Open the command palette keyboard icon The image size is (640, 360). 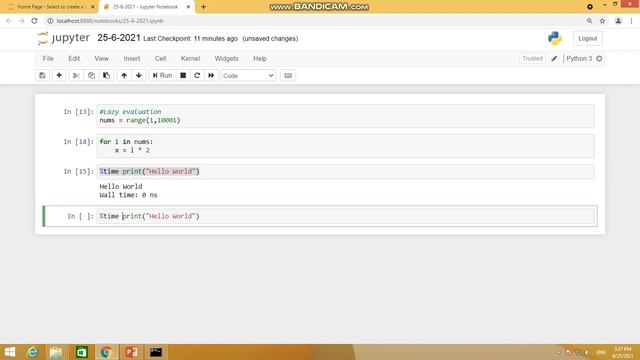288,76
